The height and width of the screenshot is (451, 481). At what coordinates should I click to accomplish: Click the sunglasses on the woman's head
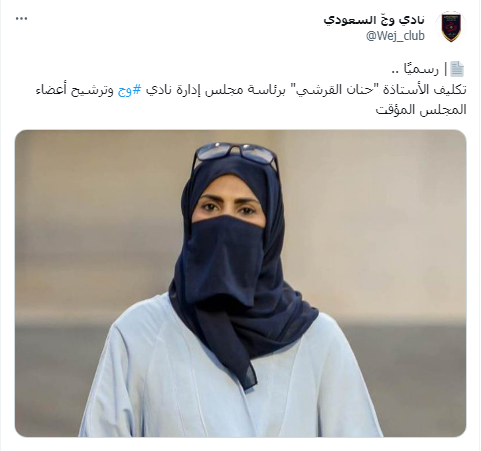235,154
